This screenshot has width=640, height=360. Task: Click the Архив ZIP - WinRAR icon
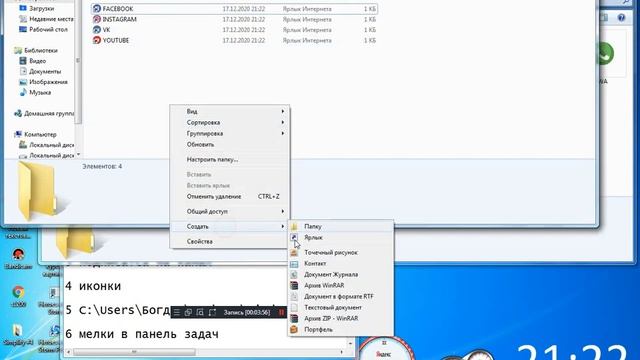pos(294,318)
